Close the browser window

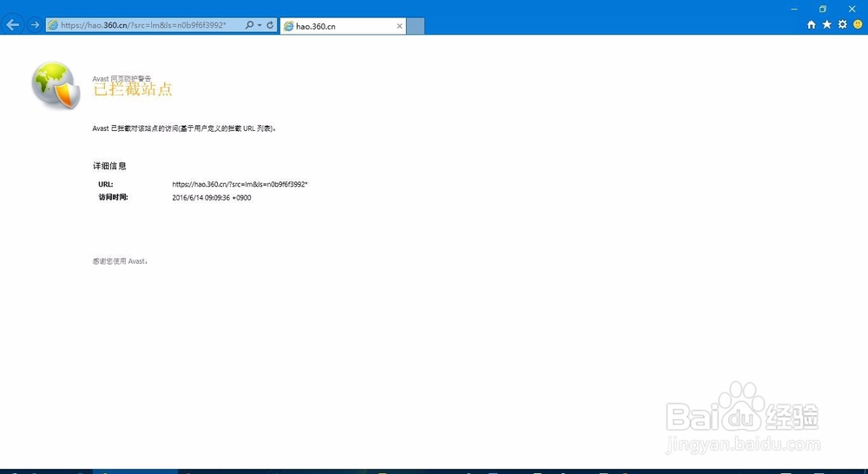pos(852,9)
